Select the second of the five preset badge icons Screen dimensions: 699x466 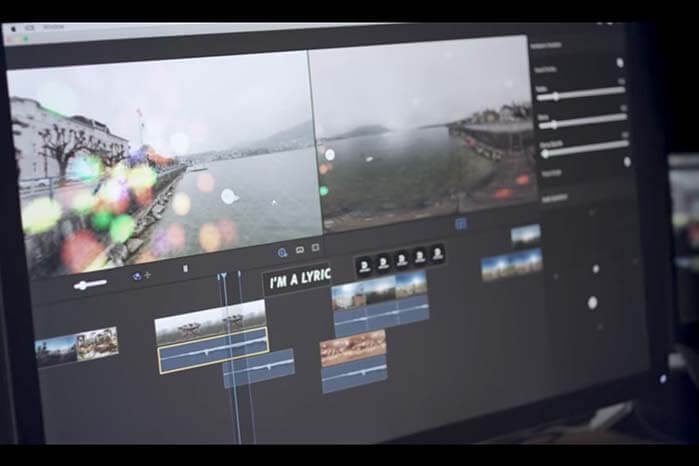click(383, 263)
